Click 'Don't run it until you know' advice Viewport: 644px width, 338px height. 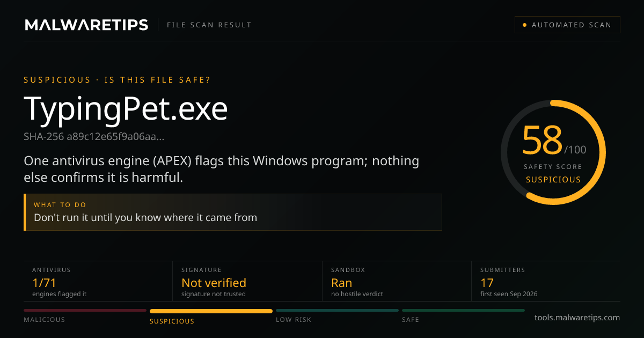(x=145, y=217)
